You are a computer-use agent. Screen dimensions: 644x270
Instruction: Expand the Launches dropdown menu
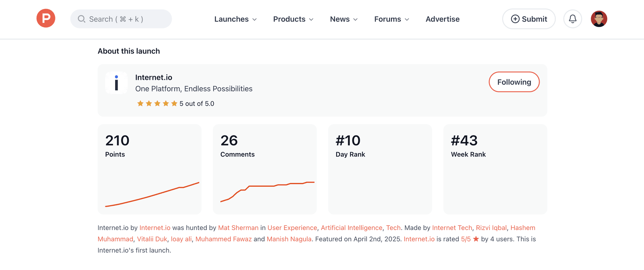(x=236, y=19)
